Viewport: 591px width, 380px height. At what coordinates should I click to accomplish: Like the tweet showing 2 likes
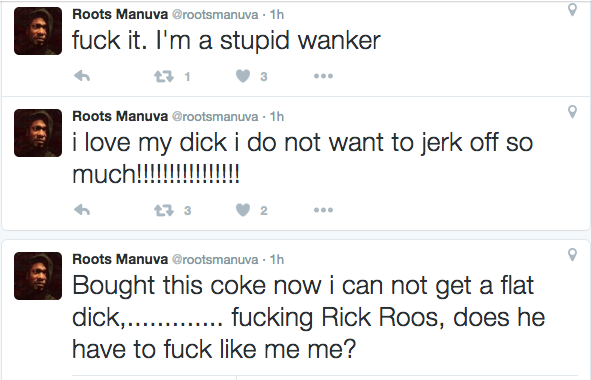pyautogui.click(x=243, y=210)
